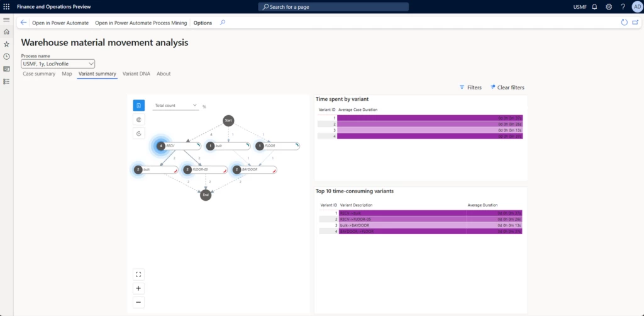644x316 pixels.
Task: Select the RECV node with count 4
Action: [179, 146]
